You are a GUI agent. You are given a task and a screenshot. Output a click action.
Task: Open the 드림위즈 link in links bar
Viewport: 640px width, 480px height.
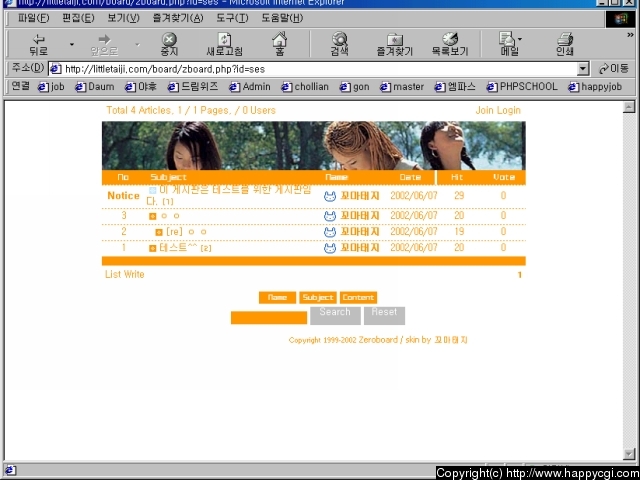pos(193,87)
